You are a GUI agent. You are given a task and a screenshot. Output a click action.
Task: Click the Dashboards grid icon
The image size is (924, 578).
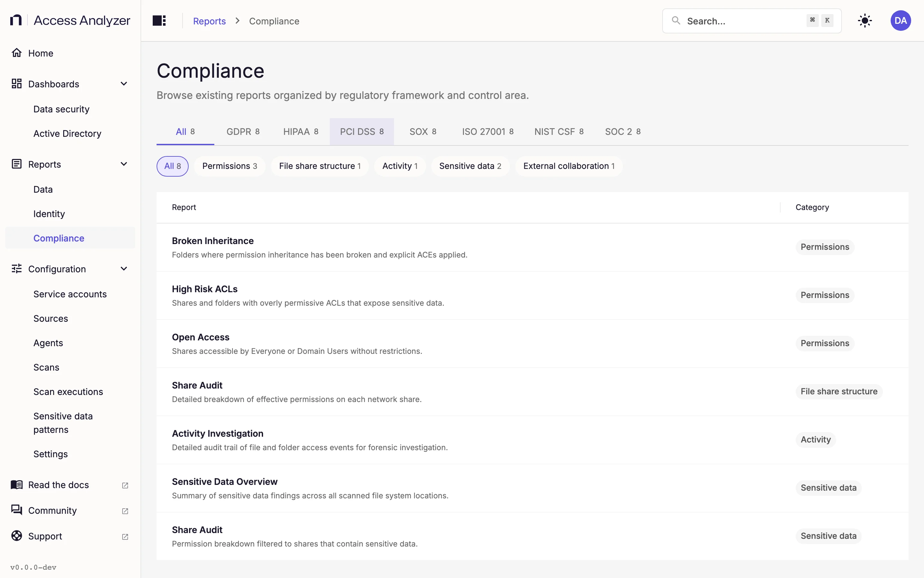coord(16,84)
